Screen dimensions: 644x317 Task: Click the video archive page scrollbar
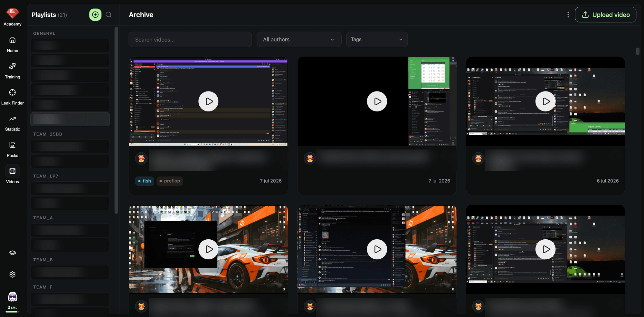pyautogui.click(x=638, y=52)
